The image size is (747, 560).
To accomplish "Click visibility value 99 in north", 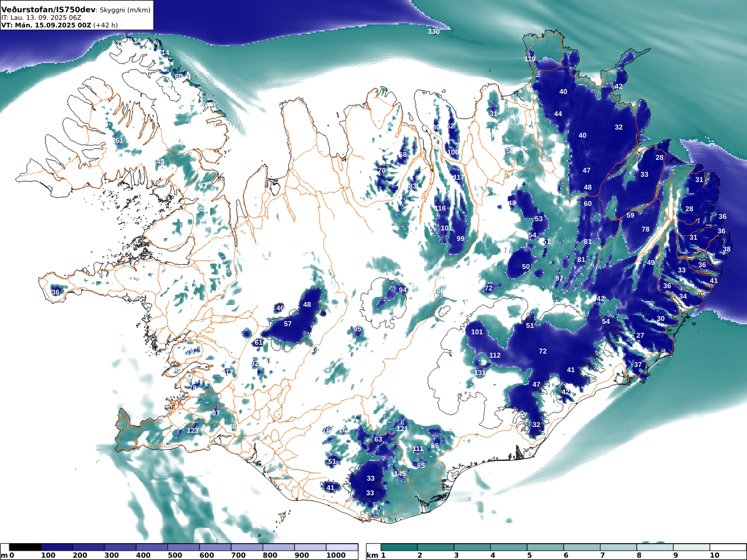I will [x=460, y=239].
